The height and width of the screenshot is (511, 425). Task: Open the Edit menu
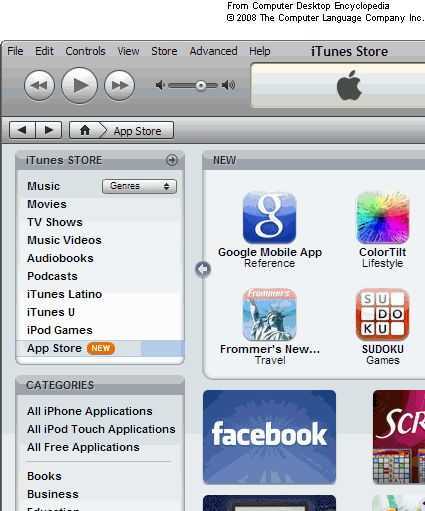click(x=44, y=51)
